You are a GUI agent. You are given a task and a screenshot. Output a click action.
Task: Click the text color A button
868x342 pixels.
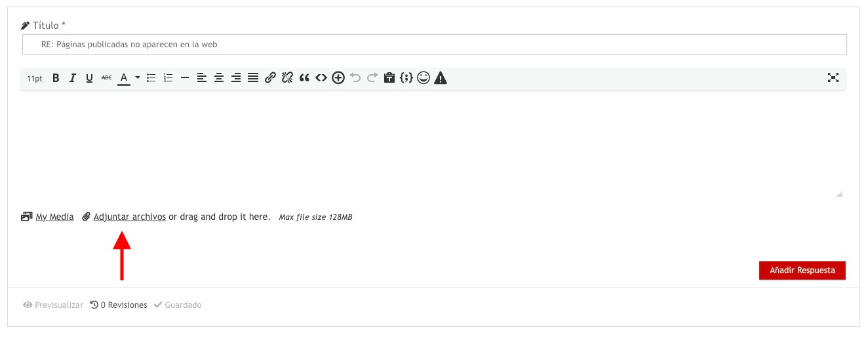(123, 78)
